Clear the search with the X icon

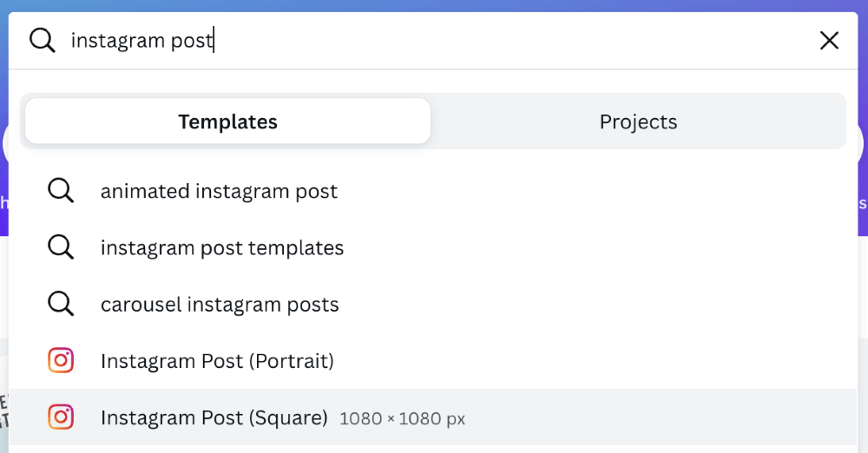829,40
